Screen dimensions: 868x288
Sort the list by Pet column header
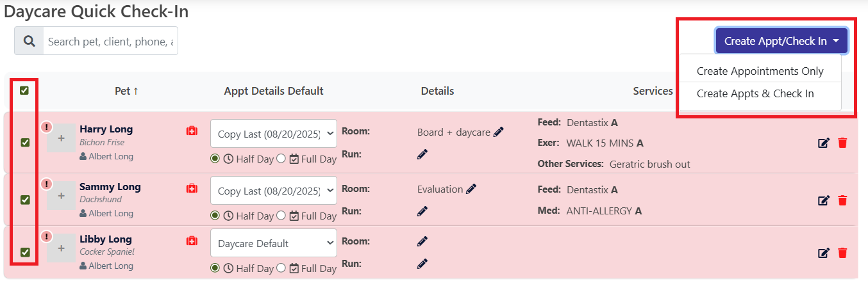point(126,91)
